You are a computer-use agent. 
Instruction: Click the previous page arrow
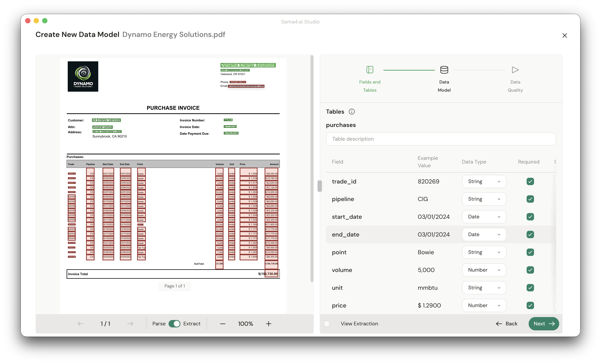[x=80, y=324]
